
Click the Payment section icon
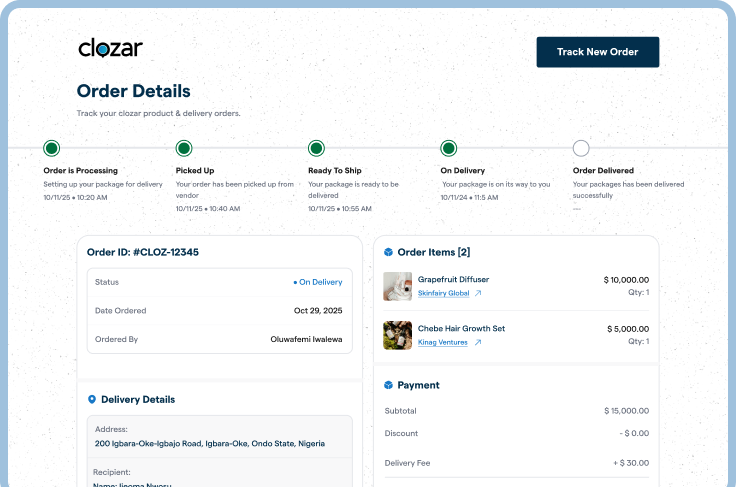389,385
